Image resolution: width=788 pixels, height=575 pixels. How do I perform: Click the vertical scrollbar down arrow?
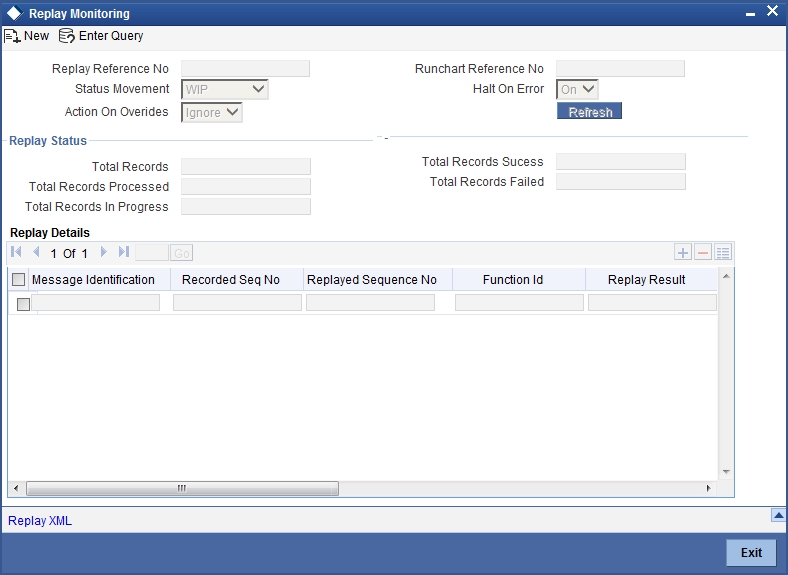pos(726,471)
